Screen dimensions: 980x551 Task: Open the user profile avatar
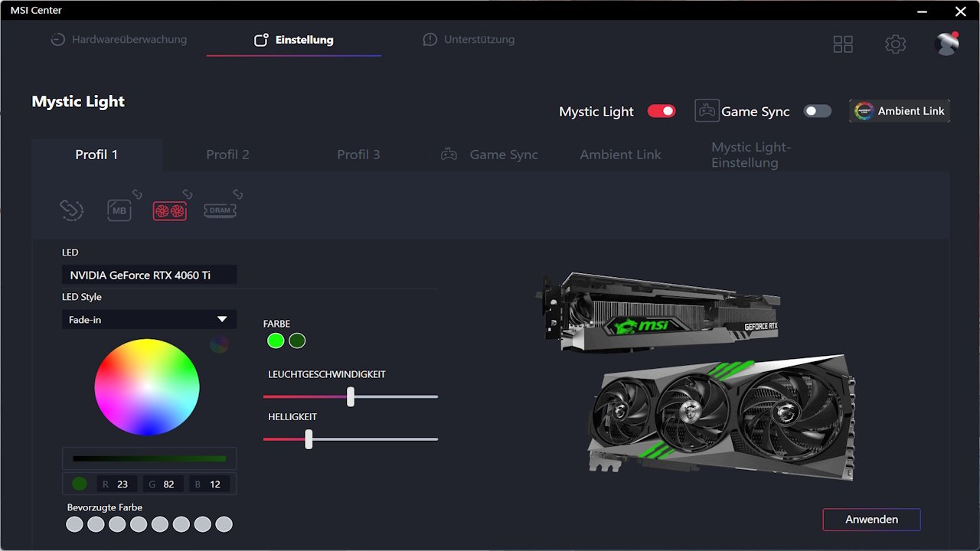tap(946, 44)
